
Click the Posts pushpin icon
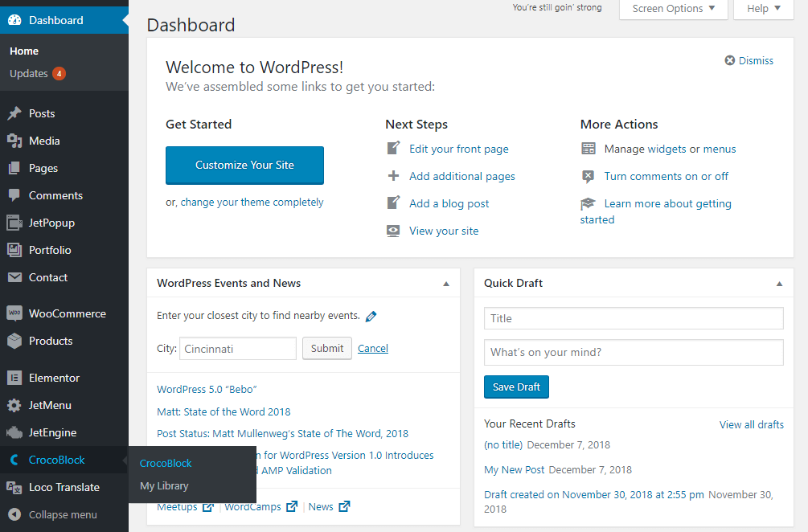pyautogui.click(x=14, y=113)
